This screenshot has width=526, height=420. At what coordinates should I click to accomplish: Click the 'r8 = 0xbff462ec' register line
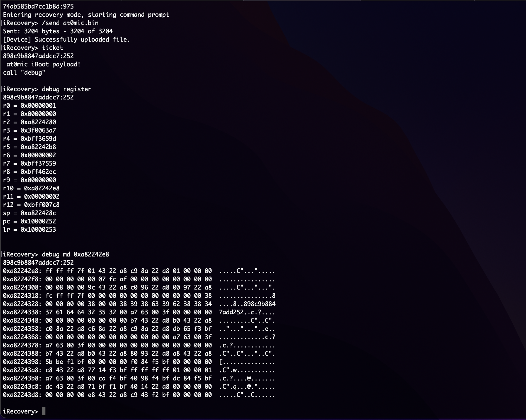tap(30, 172)
